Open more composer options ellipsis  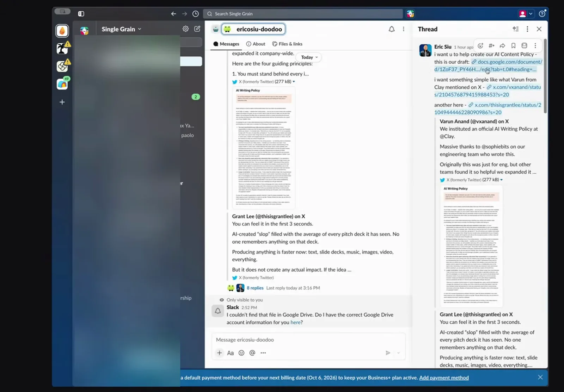pos(263,353)
